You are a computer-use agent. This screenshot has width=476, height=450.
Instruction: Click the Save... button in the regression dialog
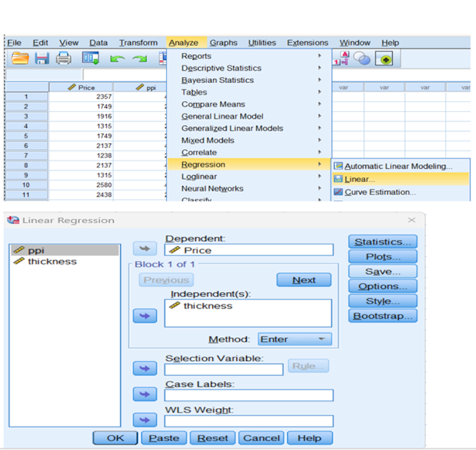tap(383, 271)
